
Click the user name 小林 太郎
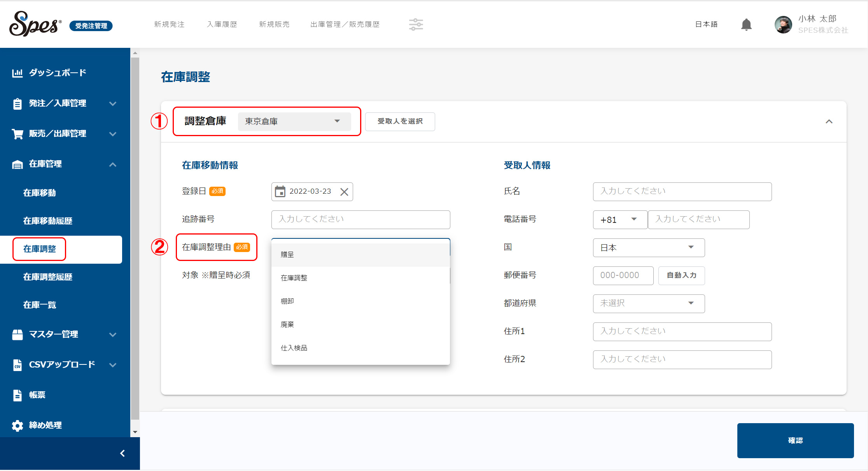(x=817, y=19)
